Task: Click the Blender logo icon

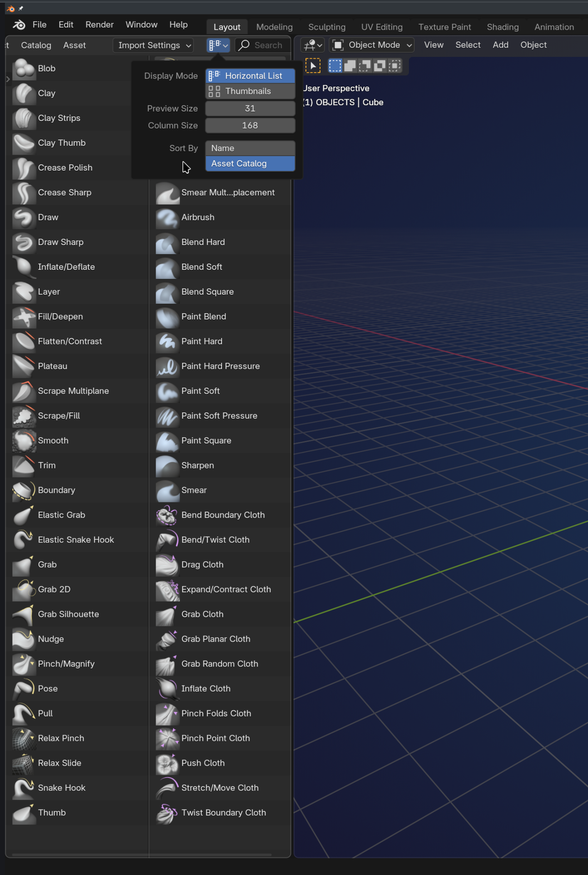Action: point(19,25)
